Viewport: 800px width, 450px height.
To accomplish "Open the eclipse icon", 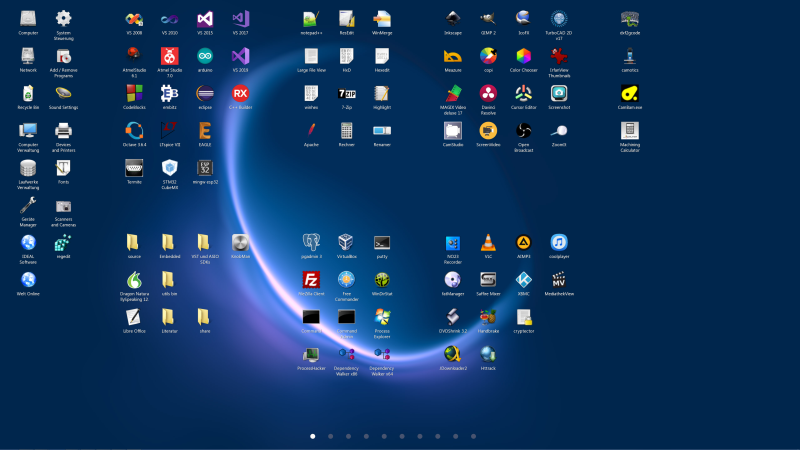I will (205, 94).
